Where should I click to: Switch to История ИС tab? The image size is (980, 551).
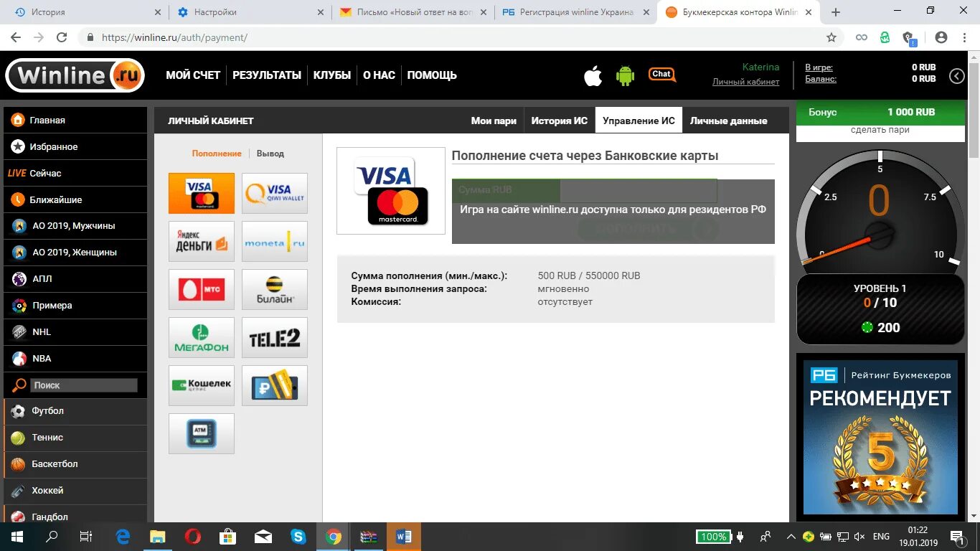[x=560, y=121]
